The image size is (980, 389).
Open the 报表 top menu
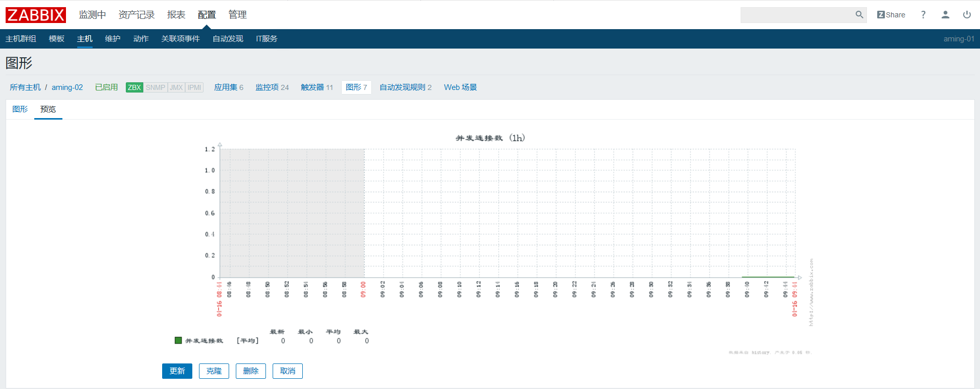(x=176, y=15)
